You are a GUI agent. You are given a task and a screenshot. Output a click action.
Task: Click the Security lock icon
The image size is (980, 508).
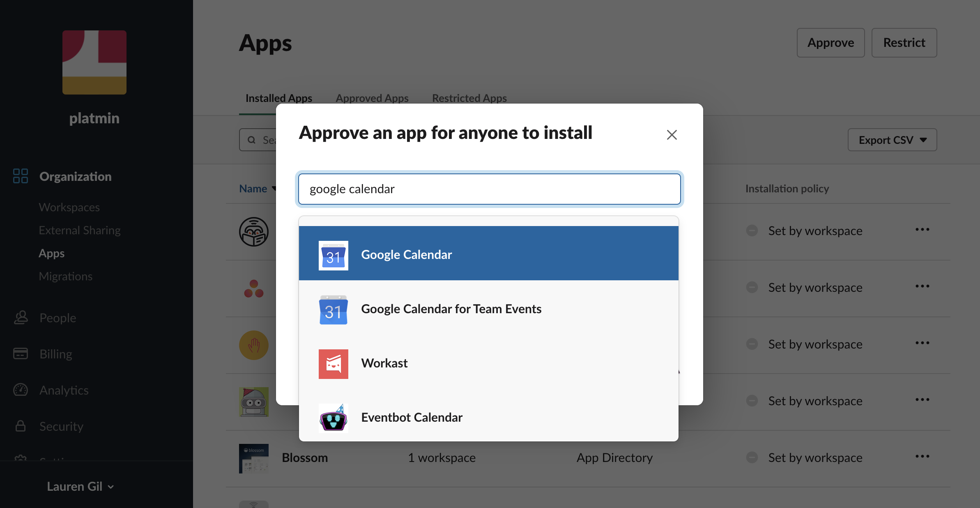coord(21,426)
